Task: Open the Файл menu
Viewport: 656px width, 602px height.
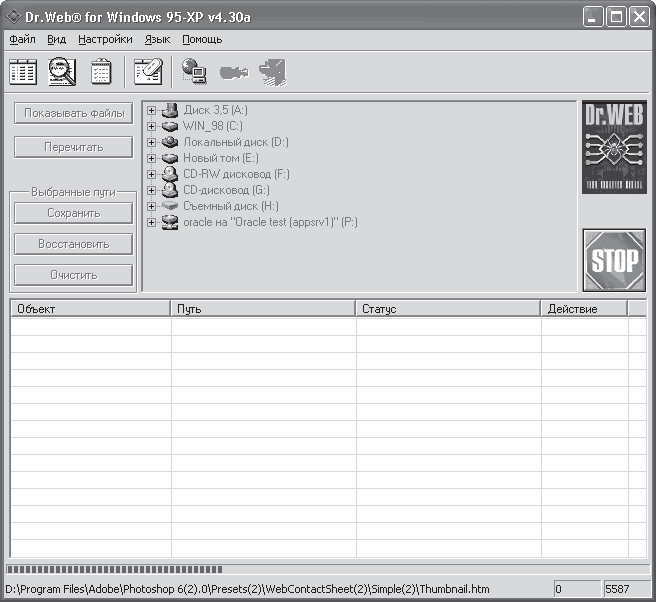Action: click(x=22, y=39)
